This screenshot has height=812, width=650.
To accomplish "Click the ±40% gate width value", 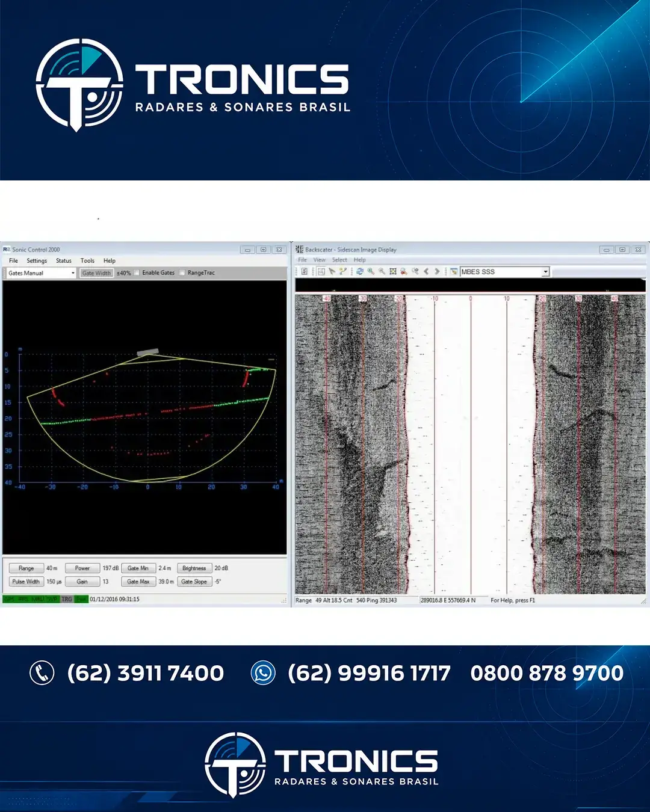I will tap(123, 273).
